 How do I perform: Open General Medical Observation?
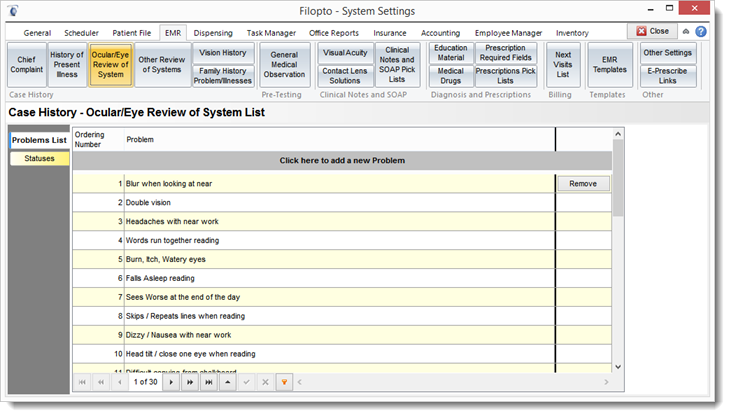click(x=284, y=65)
